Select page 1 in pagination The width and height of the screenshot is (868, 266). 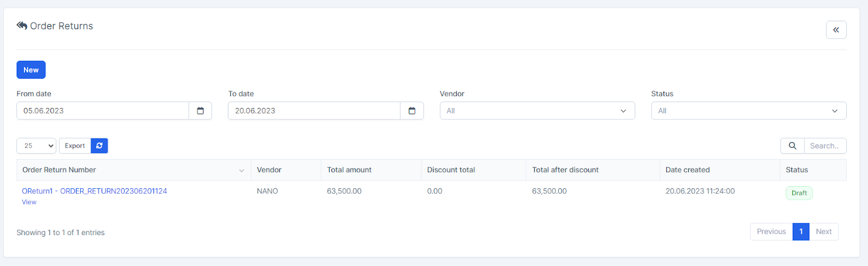(801, 232)
